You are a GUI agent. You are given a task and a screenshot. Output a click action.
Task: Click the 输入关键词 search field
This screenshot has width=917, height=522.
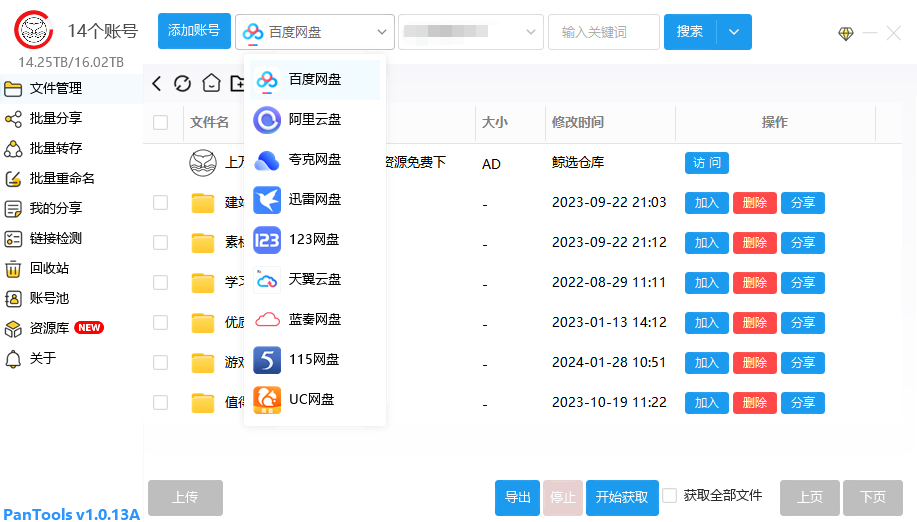[x=604, y=32]
